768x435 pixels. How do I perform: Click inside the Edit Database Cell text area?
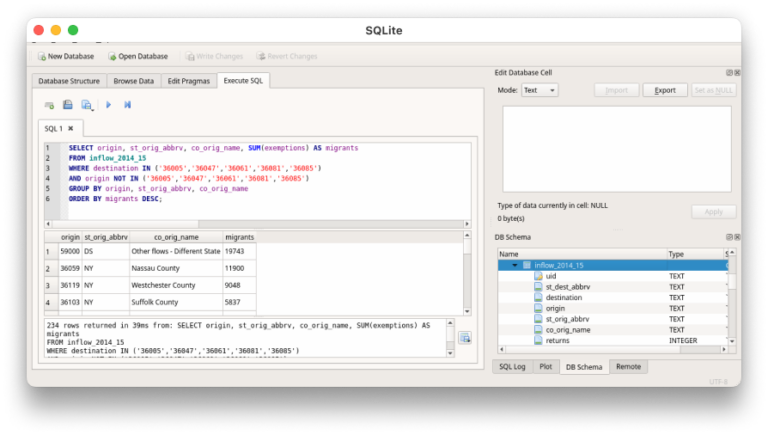pos(617,149)
